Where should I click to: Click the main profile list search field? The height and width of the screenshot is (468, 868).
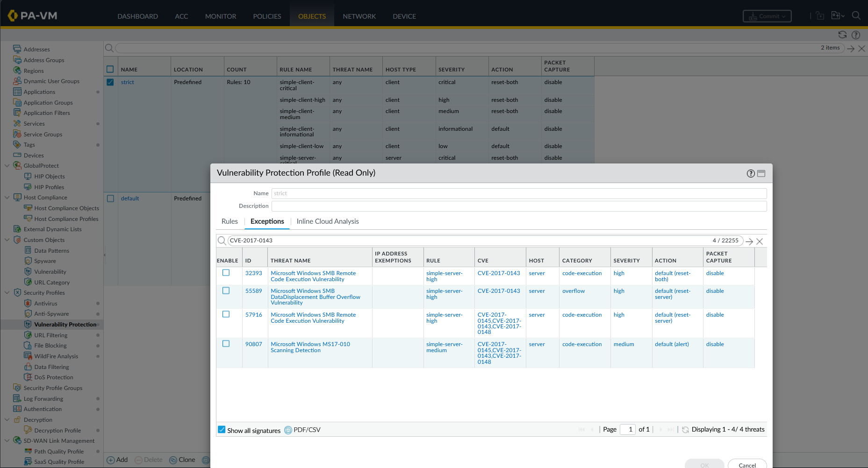pyautogui.click(x=480, y=48)
